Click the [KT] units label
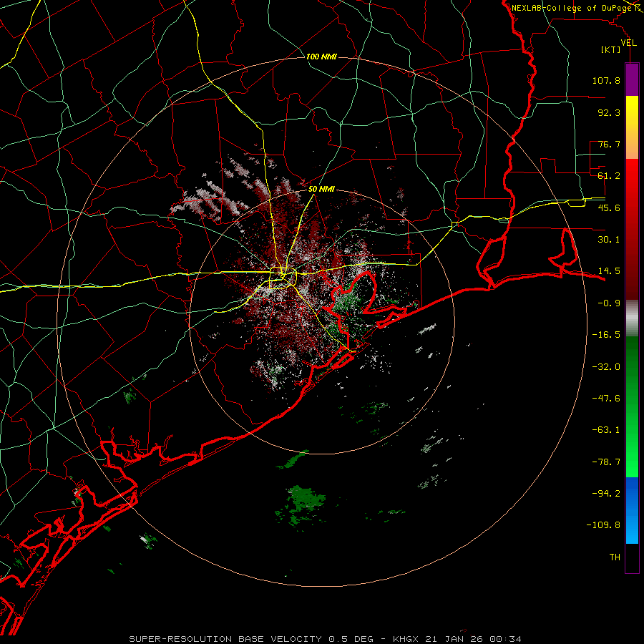This screenshot has width=644, height=644. point(611,49)
